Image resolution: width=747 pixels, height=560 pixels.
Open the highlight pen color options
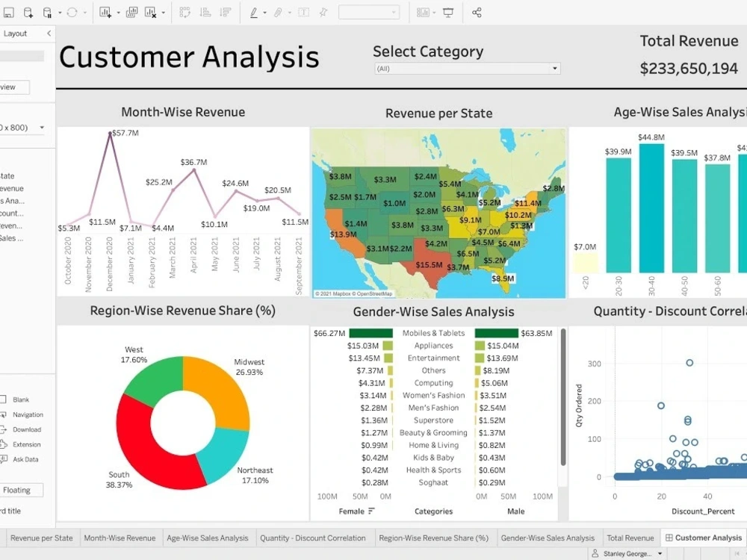click(266, 11)
